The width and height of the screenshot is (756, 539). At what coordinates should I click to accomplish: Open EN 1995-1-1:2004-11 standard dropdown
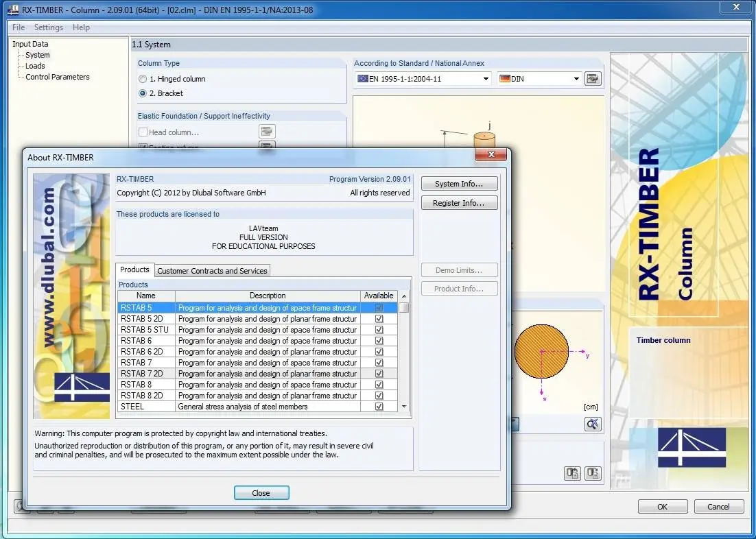(x=424, y=79)
